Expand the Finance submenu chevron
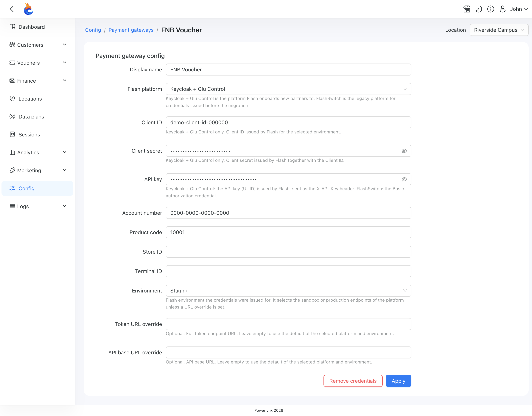Image resolution: width=532 pixels, height=416 pixels. coord(65,81)
